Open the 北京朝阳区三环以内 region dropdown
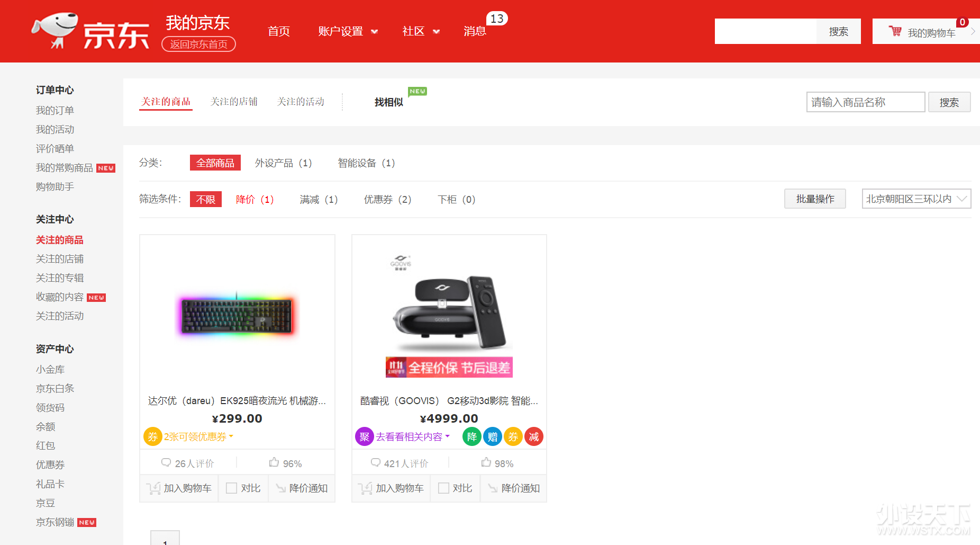 pyautogui.click(x=917, y=199)
